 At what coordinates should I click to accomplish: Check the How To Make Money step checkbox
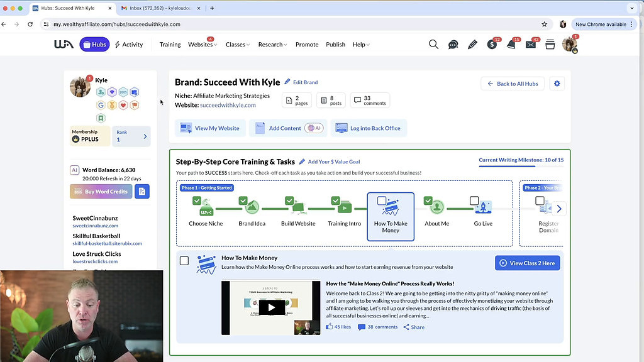tap(382, 200)
